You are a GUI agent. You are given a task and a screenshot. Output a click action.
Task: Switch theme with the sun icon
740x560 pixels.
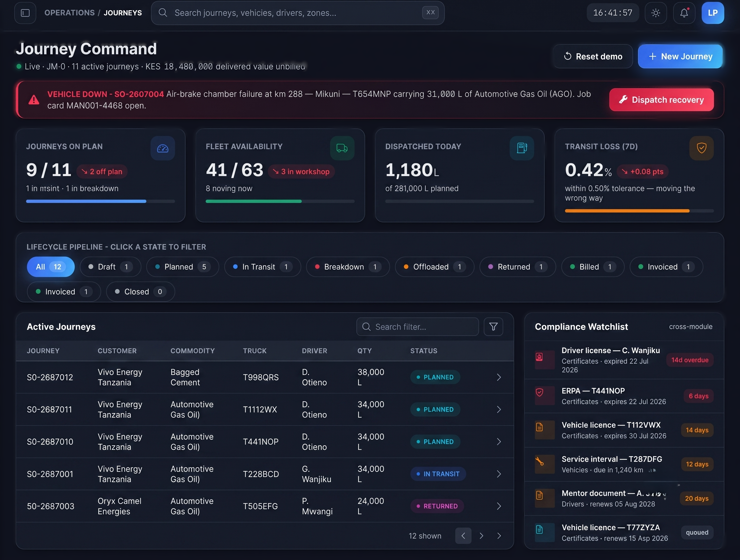[x=655, y=13]
